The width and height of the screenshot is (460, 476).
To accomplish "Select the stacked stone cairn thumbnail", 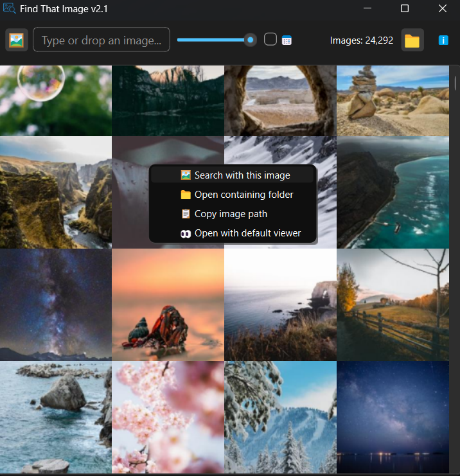I will pyautogui.click(x=393, y=101).
